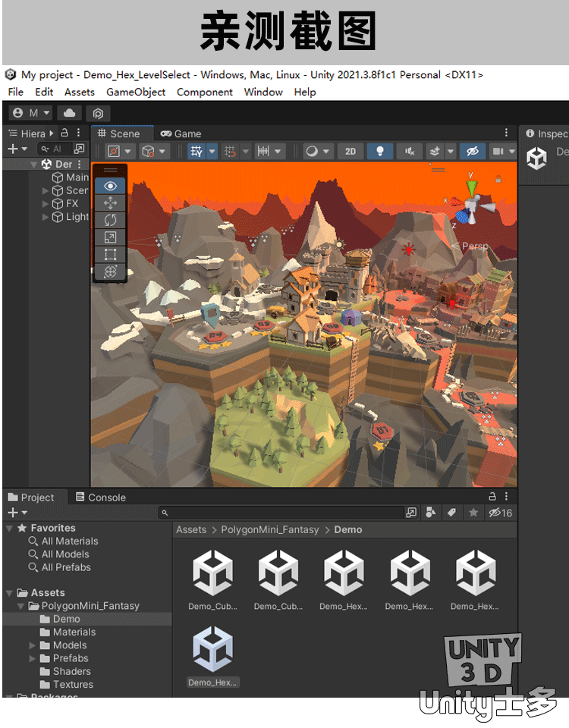569x728 pixels.
Task: Open Unity Package Manager services icon
Action: tap(98, 113)
